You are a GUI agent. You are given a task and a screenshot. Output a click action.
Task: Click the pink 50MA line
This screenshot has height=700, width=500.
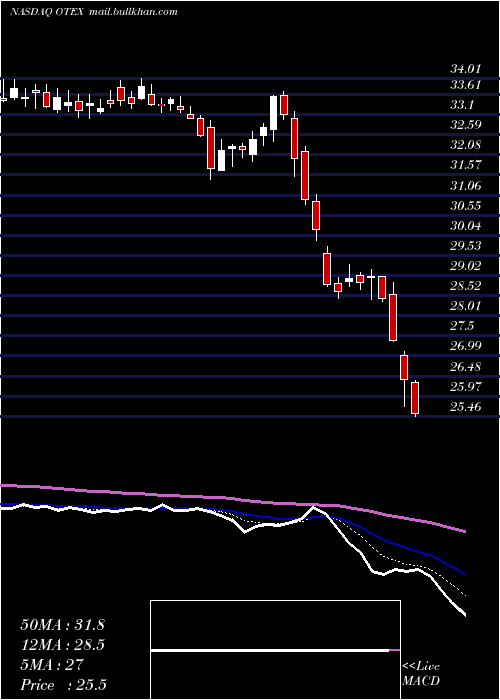[232, 499]
